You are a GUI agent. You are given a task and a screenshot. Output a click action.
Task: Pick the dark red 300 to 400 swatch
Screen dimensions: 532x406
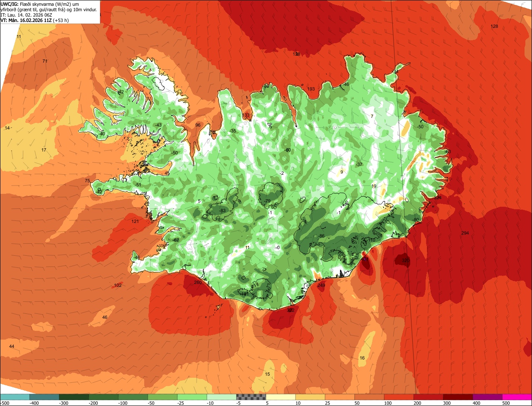[458, 397]
